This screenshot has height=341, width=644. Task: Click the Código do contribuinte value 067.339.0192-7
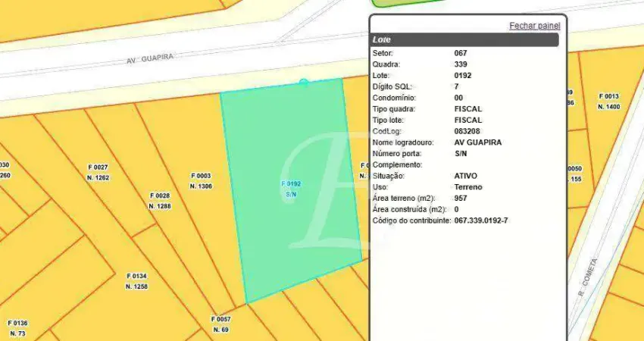click(481, 221)
